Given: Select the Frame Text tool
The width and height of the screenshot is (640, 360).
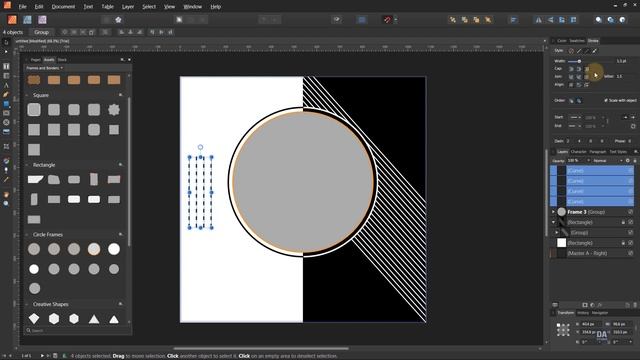Looking at the screenshot, I should (6, 66).
